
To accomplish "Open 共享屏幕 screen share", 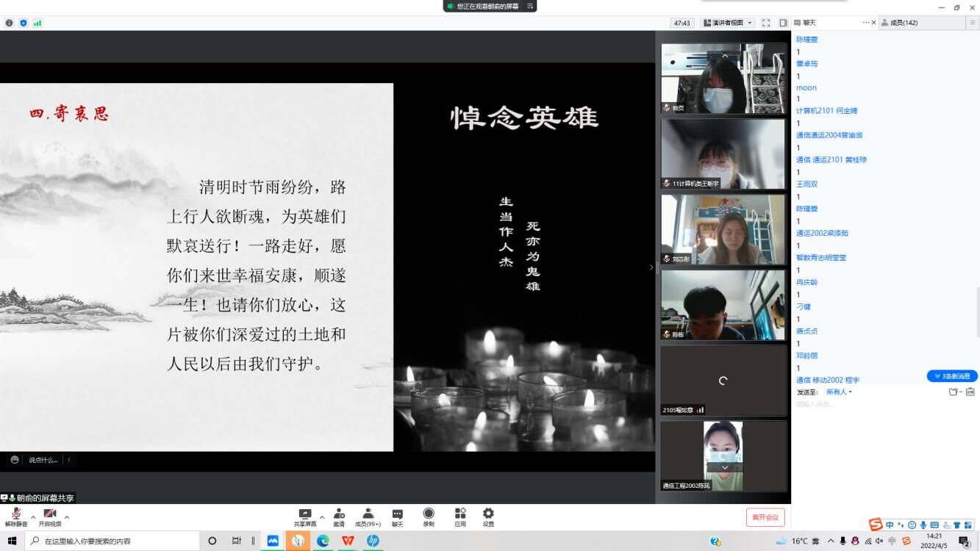I will [304, 516].
